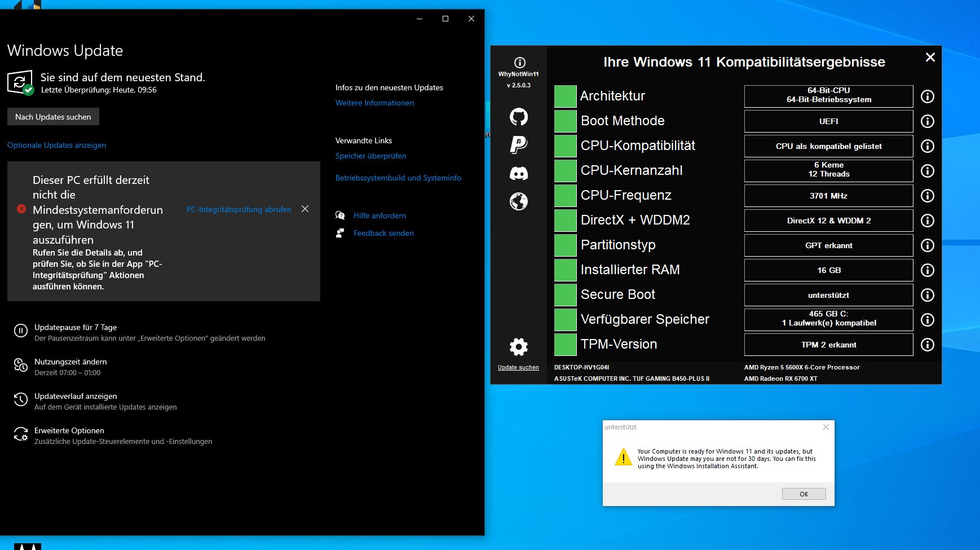Click 'AMD Ryzen 5 5600X 6-Core Processor' text

802,367
